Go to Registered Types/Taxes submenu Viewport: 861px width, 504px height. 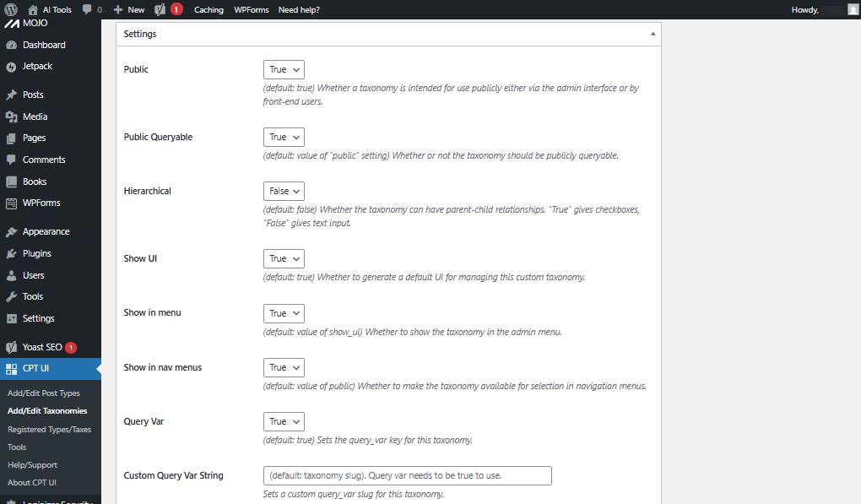pyautogui.click(x=49, y=430)
